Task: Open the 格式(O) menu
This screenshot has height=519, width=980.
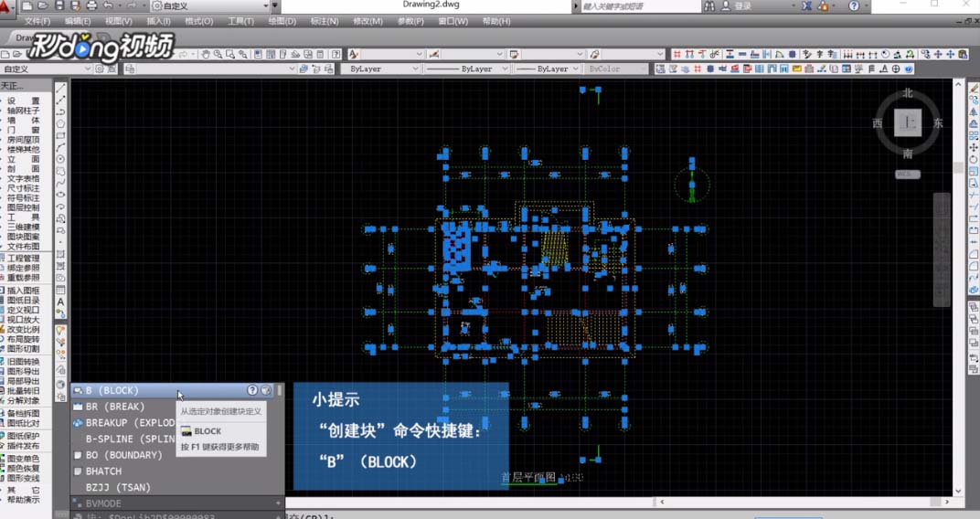Action: (x=198, y=21)
